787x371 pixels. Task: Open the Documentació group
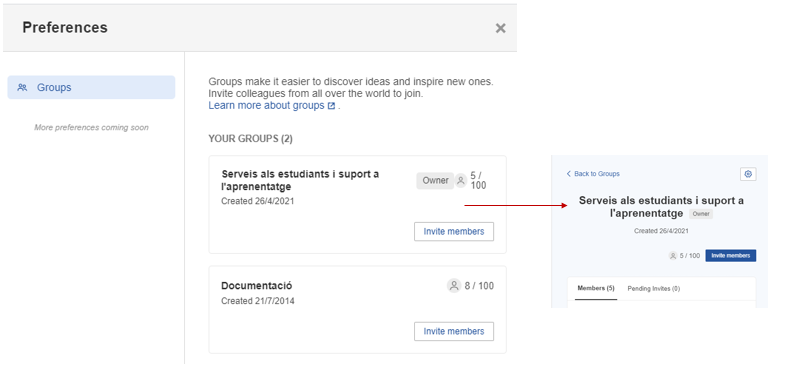pos(256,286)
